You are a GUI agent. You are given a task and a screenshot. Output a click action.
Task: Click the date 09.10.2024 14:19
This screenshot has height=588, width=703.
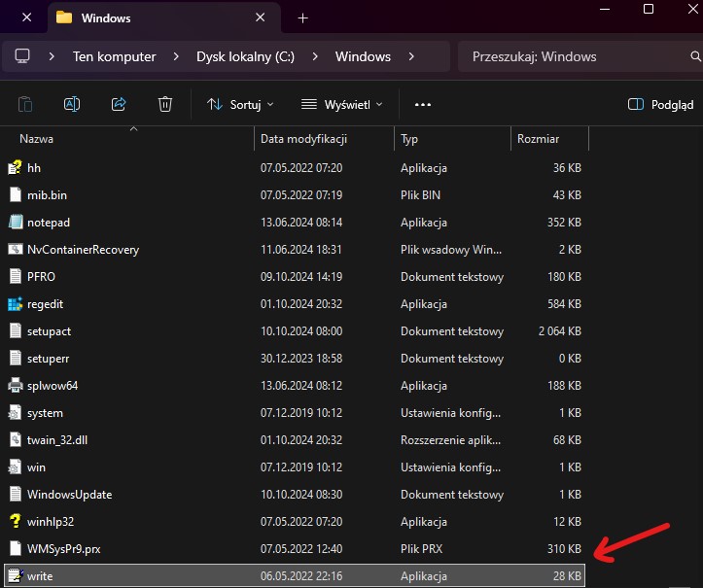[301, 277]
